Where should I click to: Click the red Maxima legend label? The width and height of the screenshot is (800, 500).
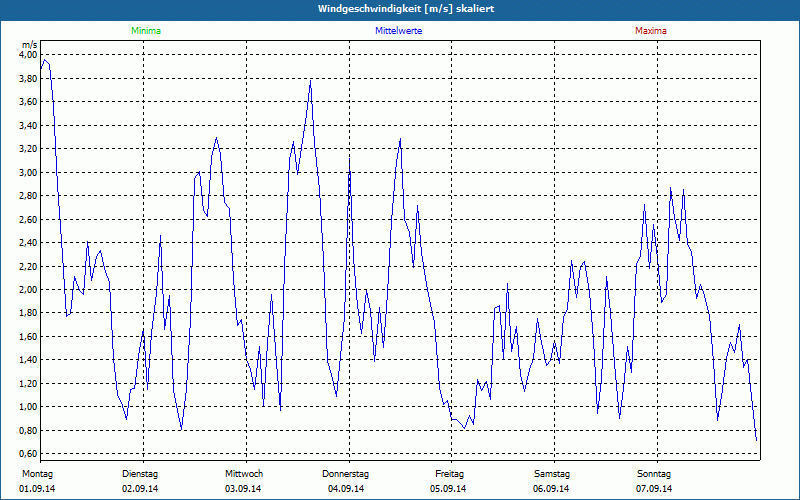tap(651, 31)
